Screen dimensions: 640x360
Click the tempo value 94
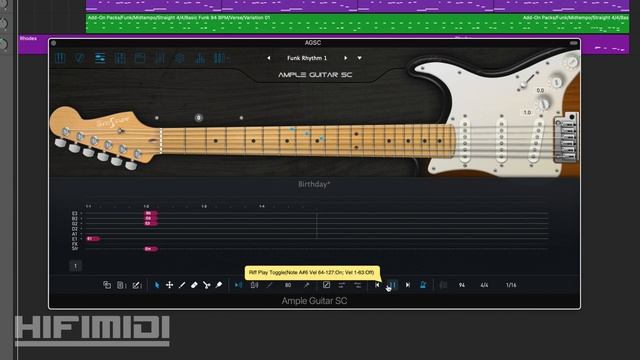pyautogui.click(x=462, y=285)
